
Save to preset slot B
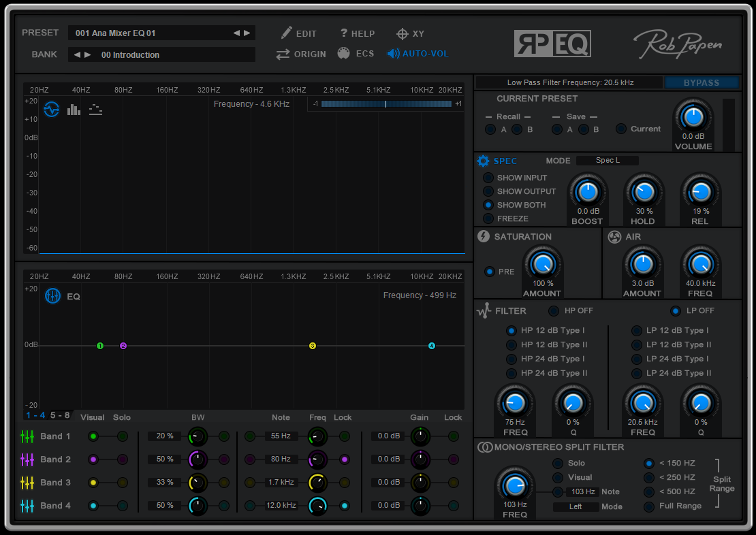coord(584,129)
